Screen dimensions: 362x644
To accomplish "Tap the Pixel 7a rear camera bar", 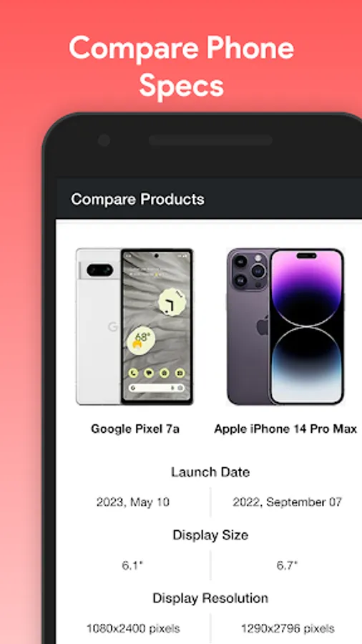I will click(99, 270).
